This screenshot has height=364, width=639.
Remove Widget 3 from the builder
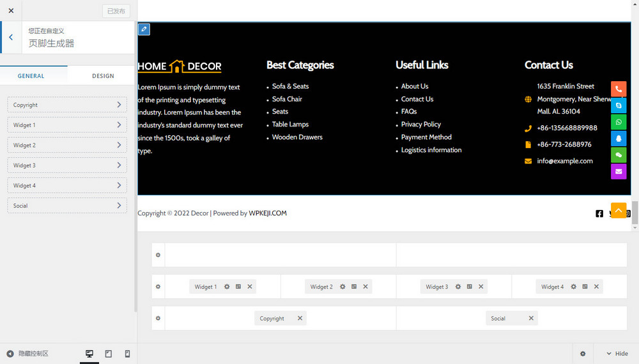pos(481,287)
